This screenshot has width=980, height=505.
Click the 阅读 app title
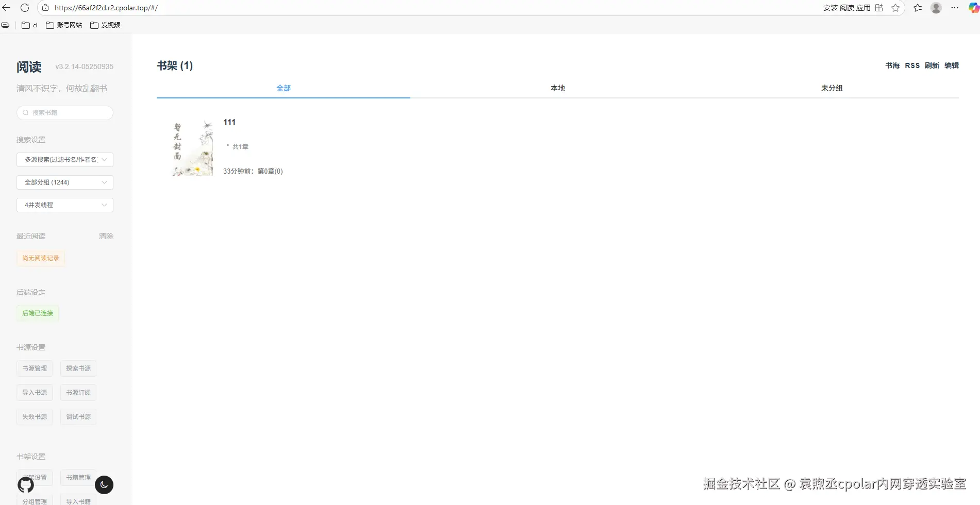[x=29, y=67]
